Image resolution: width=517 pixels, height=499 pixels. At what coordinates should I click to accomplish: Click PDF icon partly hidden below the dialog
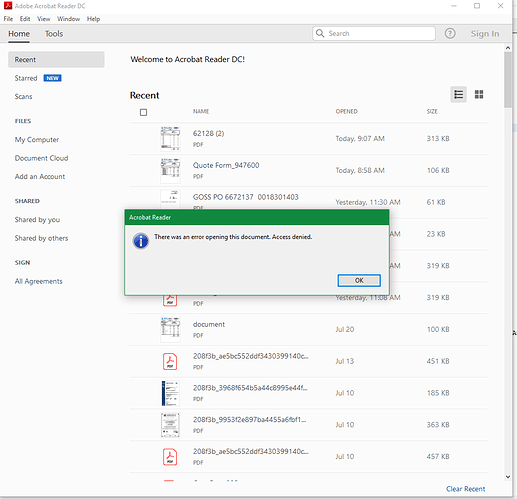coord(170,301)
